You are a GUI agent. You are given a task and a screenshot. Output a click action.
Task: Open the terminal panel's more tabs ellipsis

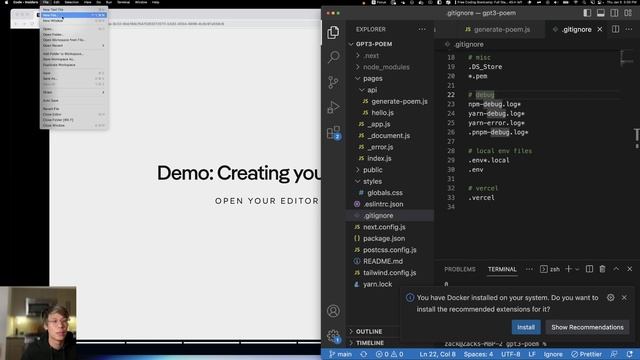pos(529,269)
